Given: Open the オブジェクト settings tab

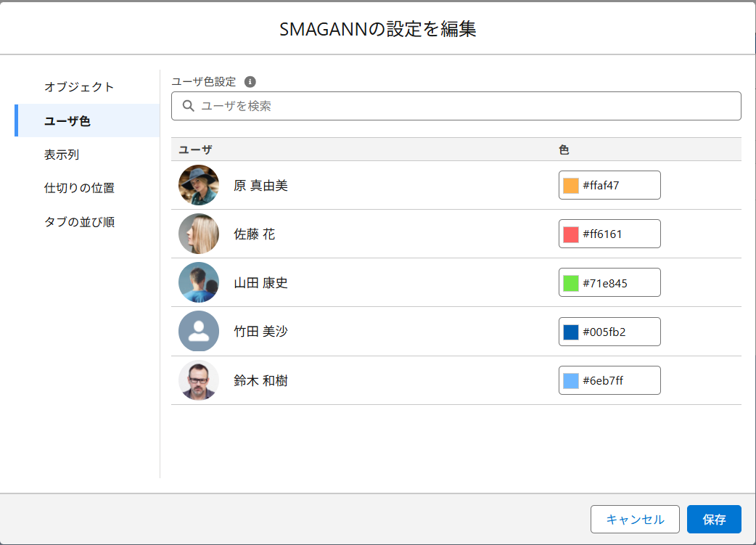Looking at the screenshot, I should pyautogui.click(x=79, y=87).
